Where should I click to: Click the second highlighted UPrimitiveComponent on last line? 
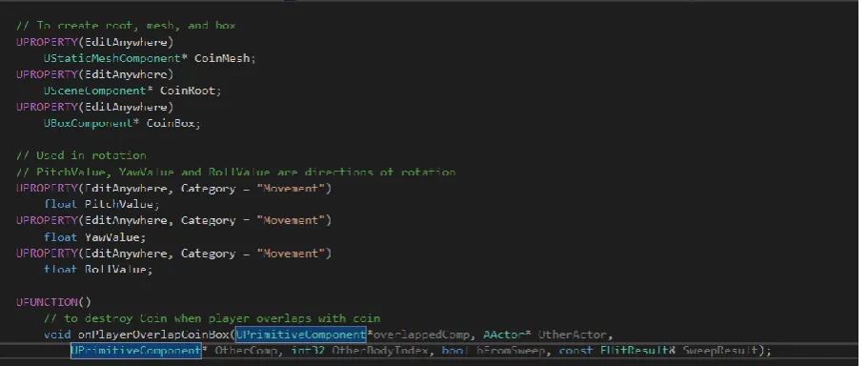tap(135, 351)
